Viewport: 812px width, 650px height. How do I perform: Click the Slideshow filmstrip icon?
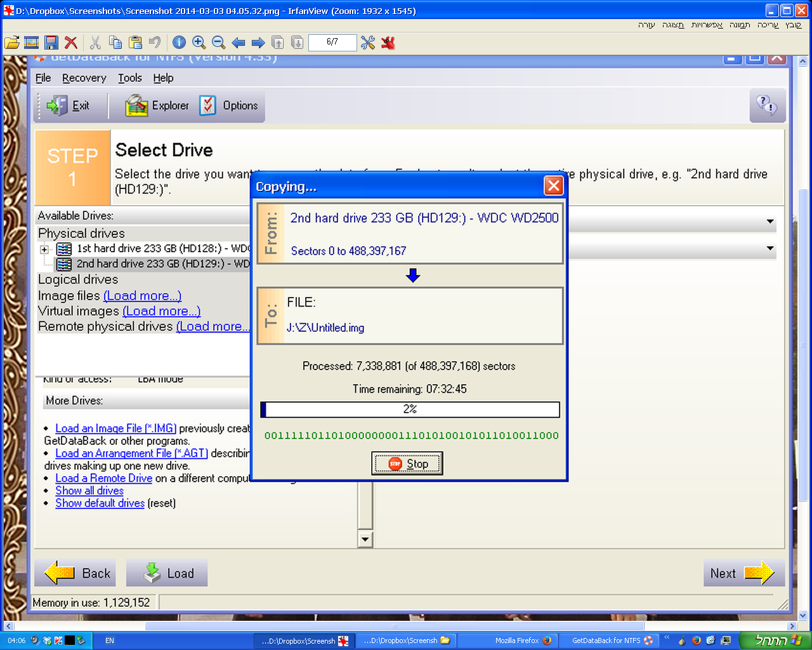tap(31, 43)
